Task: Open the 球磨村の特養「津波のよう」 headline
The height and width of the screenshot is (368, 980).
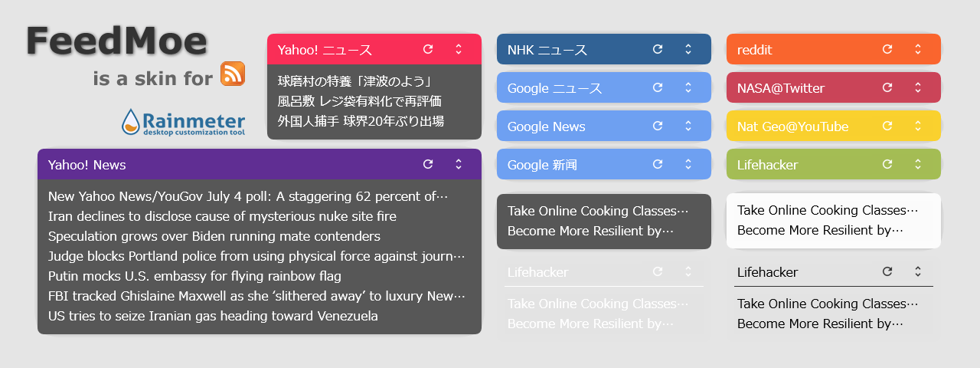Action: tap(356, 81)
